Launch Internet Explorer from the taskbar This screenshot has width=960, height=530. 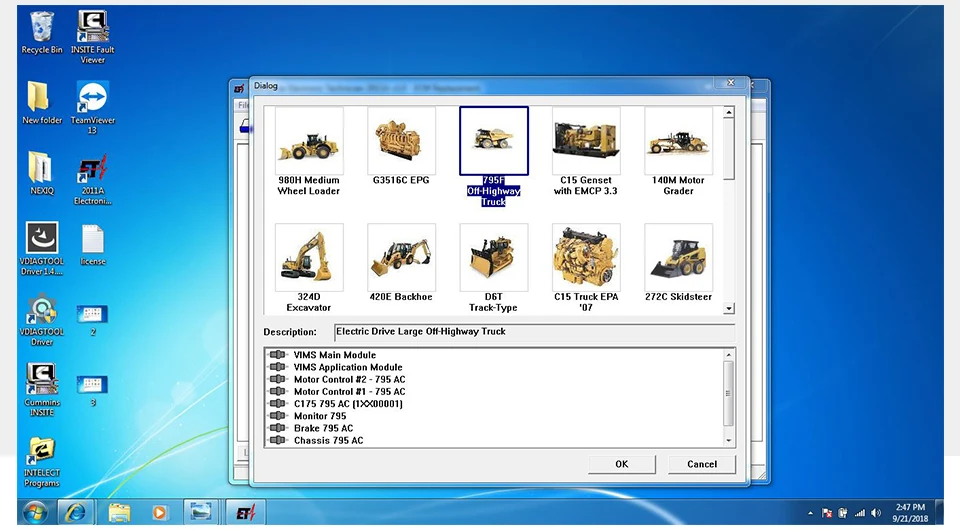click(76, 512)
